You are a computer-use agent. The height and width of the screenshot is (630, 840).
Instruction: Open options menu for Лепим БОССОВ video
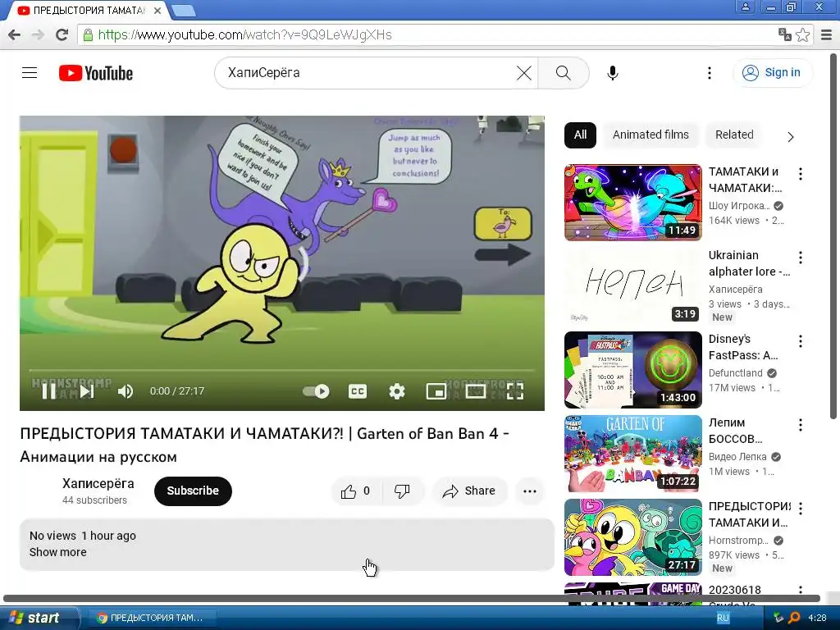tap(801, 425)
